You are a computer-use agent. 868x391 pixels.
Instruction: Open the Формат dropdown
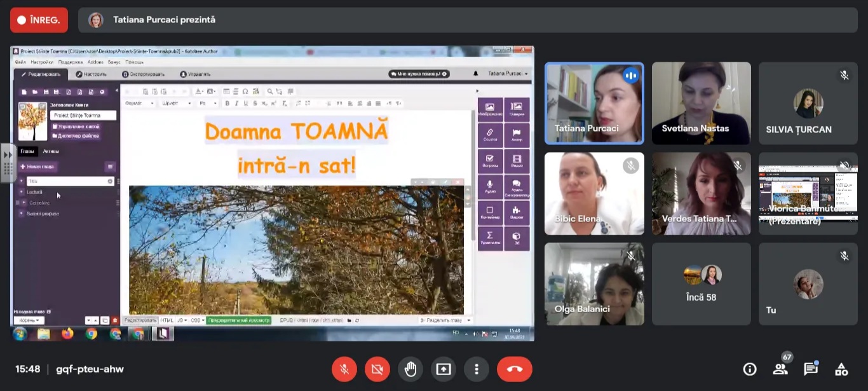139,103
